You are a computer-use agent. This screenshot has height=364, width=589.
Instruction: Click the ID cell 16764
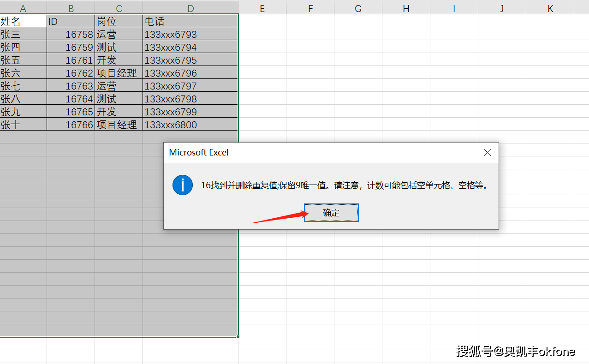coord(71,98)
